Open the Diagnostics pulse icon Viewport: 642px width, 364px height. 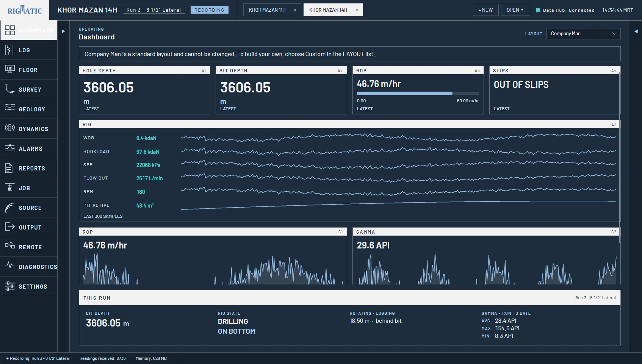click(x=9, y=265)
